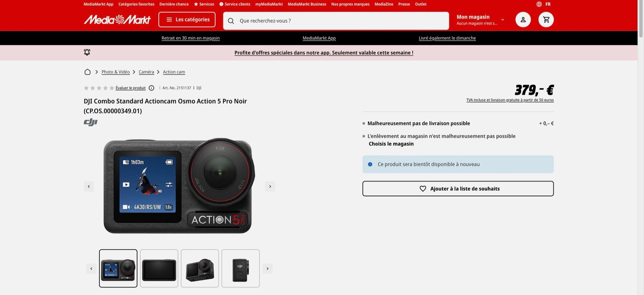Show previous product image

pos(89,186)
